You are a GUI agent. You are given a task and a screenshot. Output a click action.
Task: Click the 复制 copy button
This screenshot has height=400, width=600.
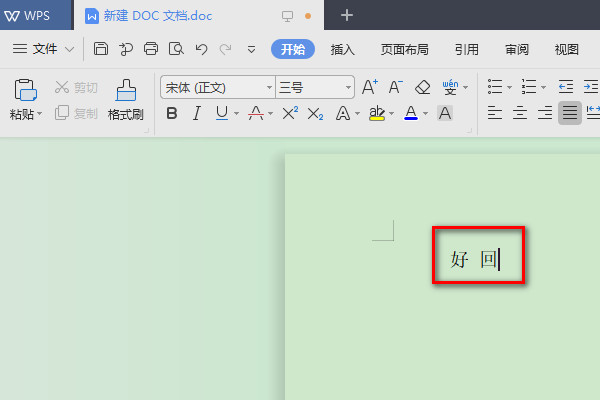pyautogui.click(x=76, y=113)
